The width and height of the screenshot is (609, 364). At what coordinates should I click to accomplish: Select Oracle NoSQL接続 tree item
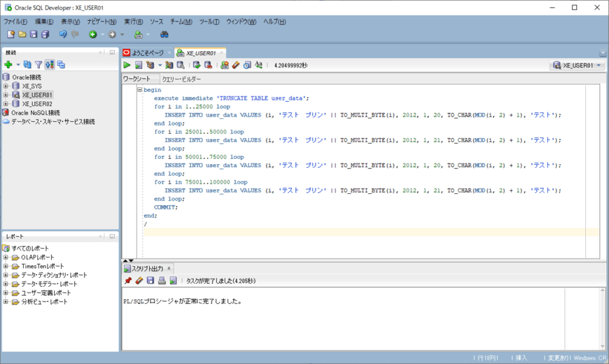click(x=35, y=112)
